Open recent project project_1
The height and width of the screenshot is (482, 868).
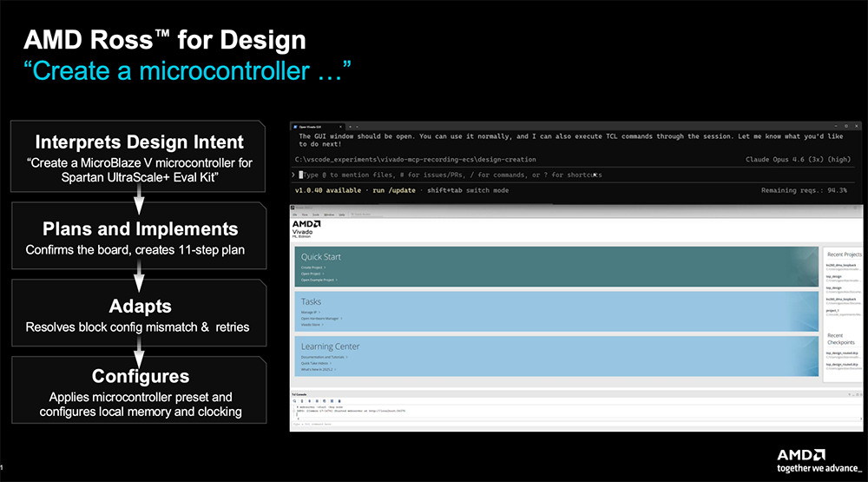click(x=832, y=311)
